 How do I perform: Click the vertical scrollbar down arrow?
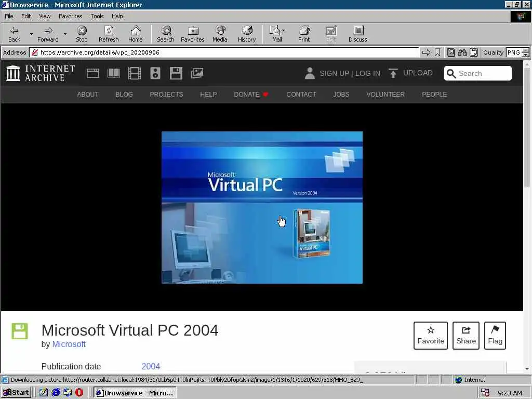pos(527,368)
